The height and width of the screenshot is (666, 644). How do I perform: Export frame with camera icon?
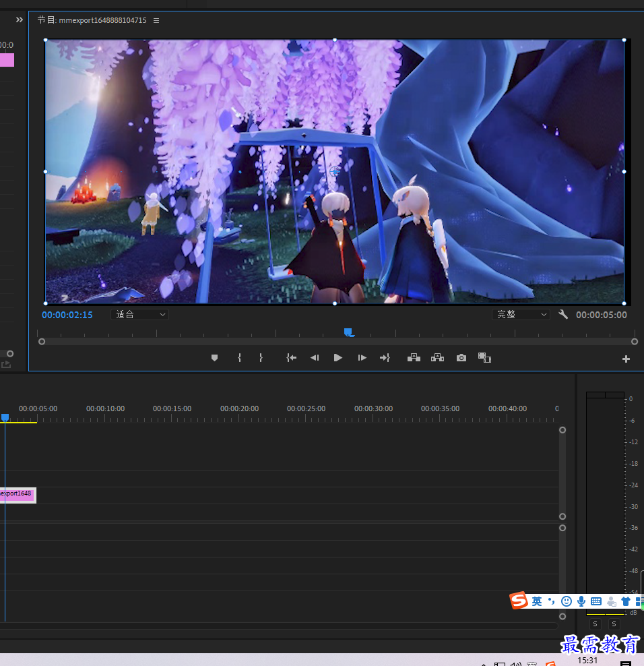point(461,358)
